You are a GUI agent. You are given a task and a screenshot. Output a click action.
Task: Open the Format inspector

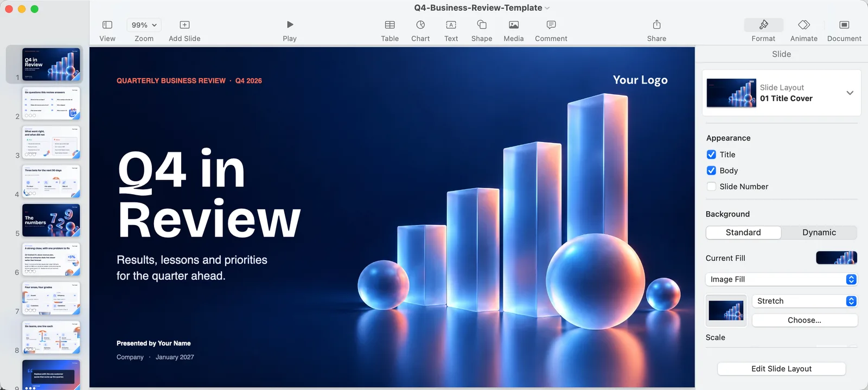(763, 25)
